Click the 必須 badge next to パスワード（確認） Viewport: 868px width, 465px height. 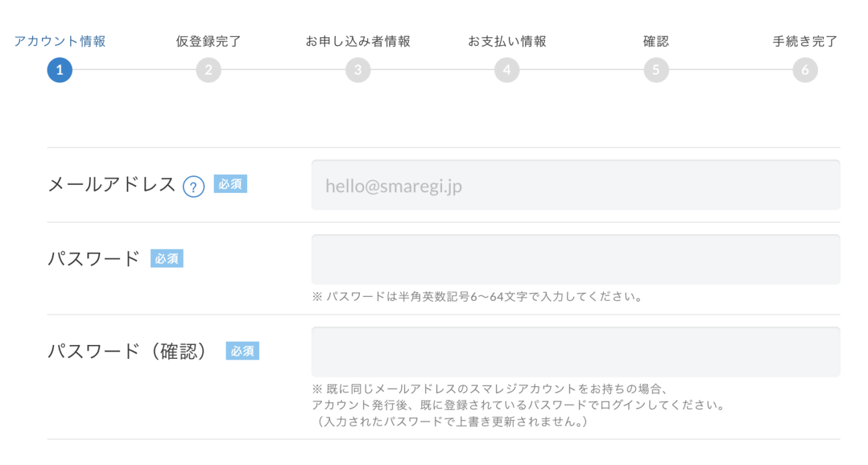(242, 351)
